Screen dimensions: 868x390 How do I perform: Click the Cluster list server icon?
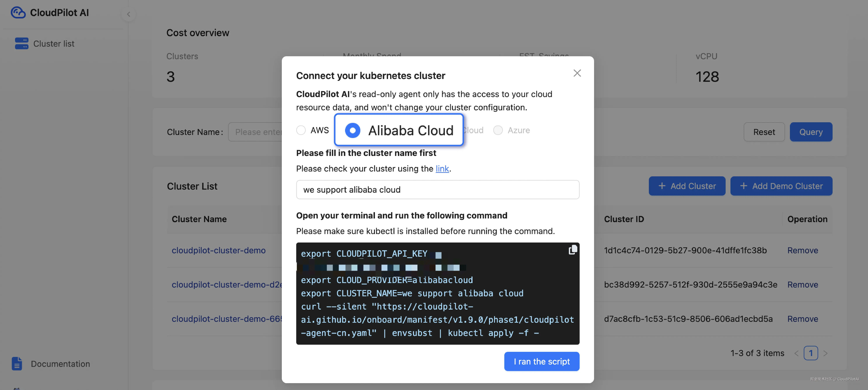[x=22, y=43]
